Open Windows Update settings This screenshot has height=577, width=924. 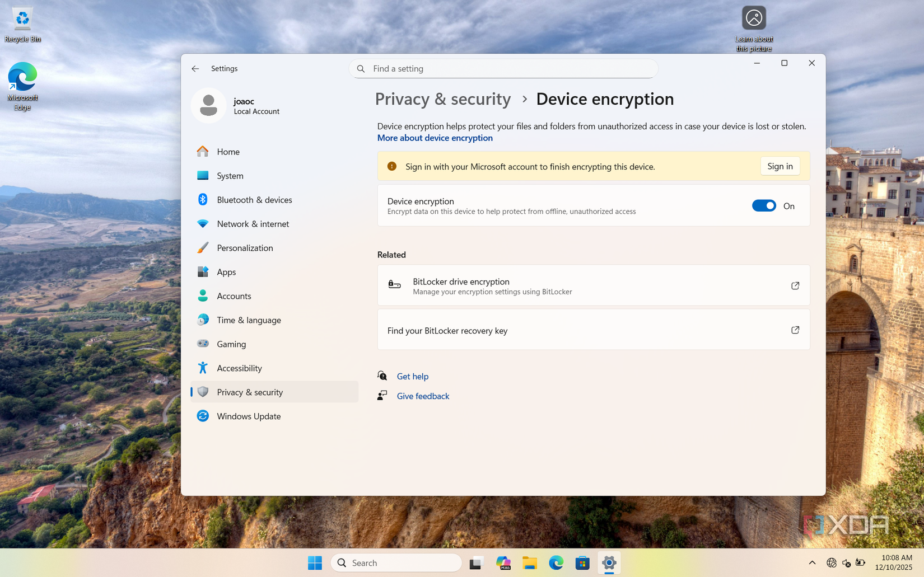(249, 416)
